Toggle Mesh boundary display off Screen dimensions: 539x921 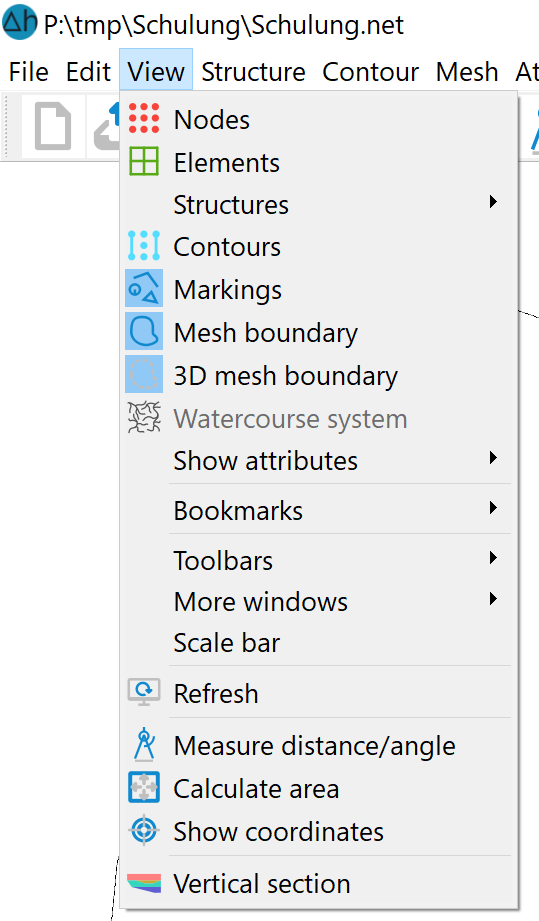318,332
